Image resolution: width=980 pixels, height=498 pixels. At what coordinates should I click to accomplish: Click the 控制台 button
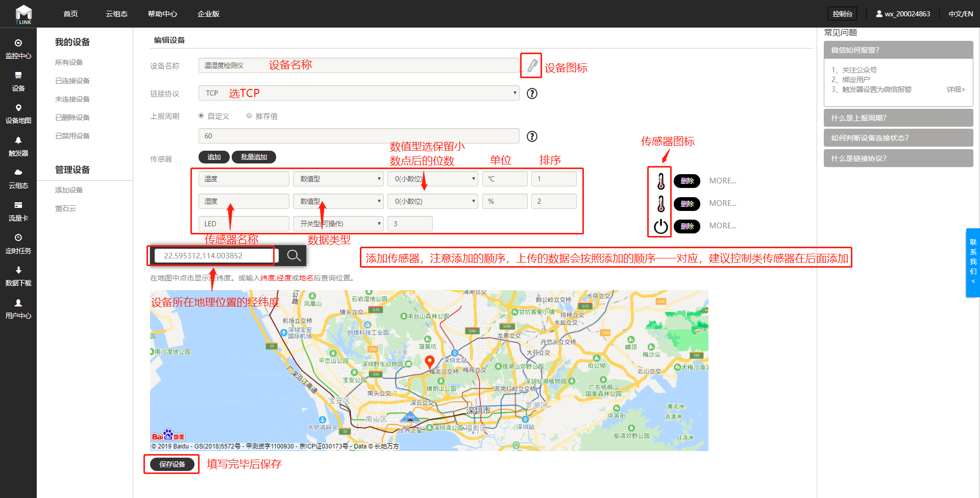[842, 14]
